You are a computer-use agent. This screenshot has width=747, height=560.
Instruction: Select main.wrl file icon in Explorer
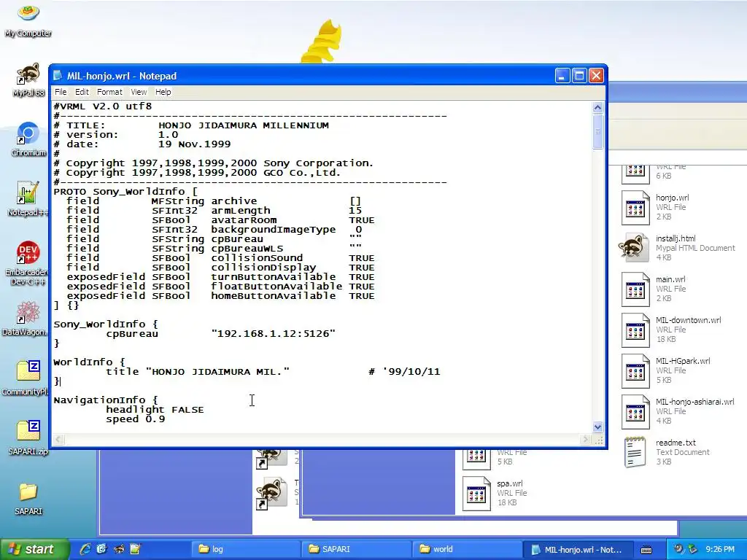click(635, 289)
